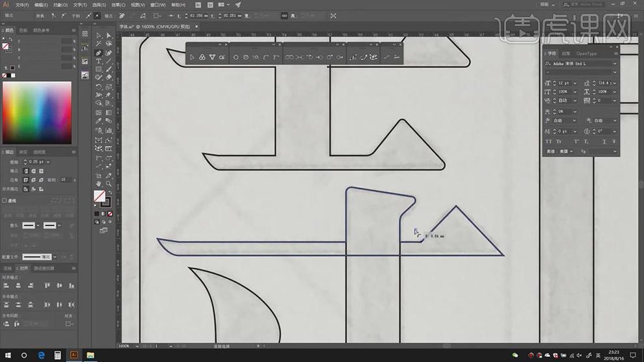
Task: Select the Selection (black arrow) tool
Action: 99,36
